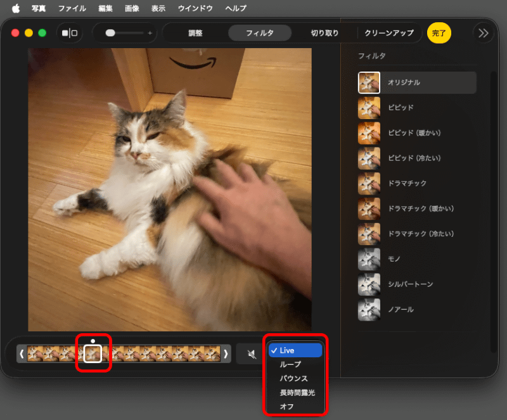
Task: Choose バウンス in the playback dropdown
Action: pos(295,378)
